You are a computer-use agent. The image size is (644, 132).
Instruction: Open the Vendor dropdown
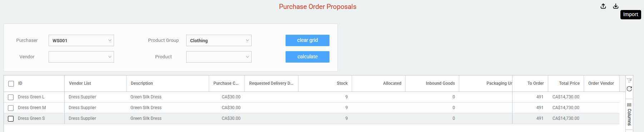[81, 57]
